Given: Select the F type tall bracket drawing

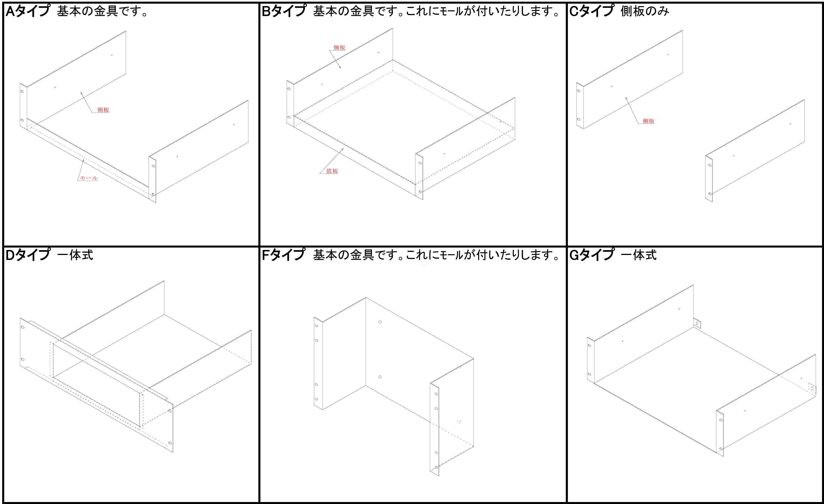Looking at the screenshot, I should [394, 386].
